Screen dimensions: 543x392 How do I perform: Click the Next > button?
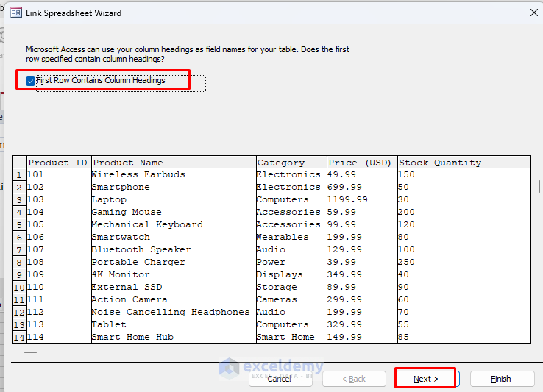point(426,379)
